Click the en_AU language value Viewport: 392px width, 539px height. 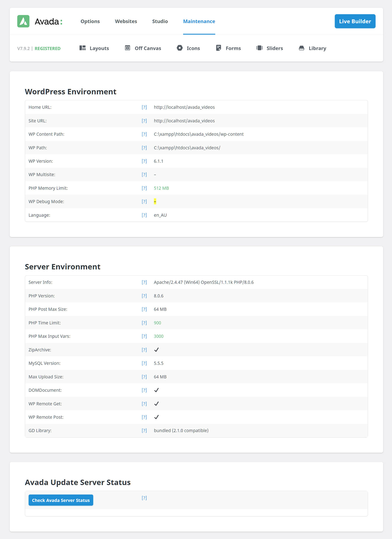(x=160, y=215)
